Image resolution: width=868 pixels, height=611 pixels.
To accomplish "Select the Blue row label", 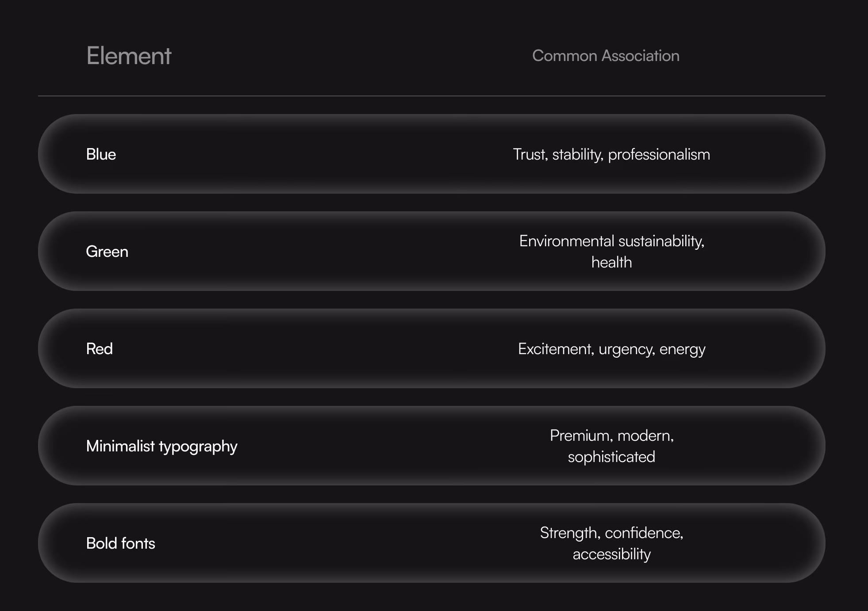I will pos(101,154).
